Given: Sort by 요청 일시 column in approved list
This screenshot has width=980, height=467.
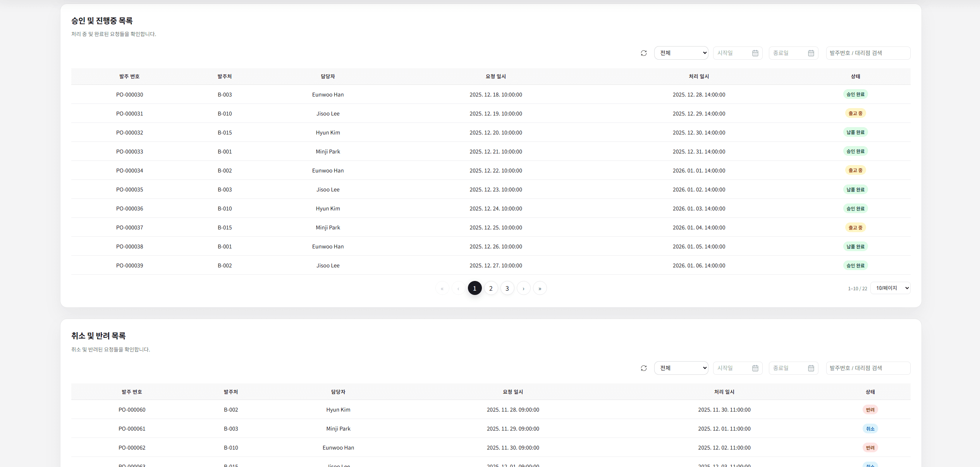Looking at the screenshot, I should point(495,77).
